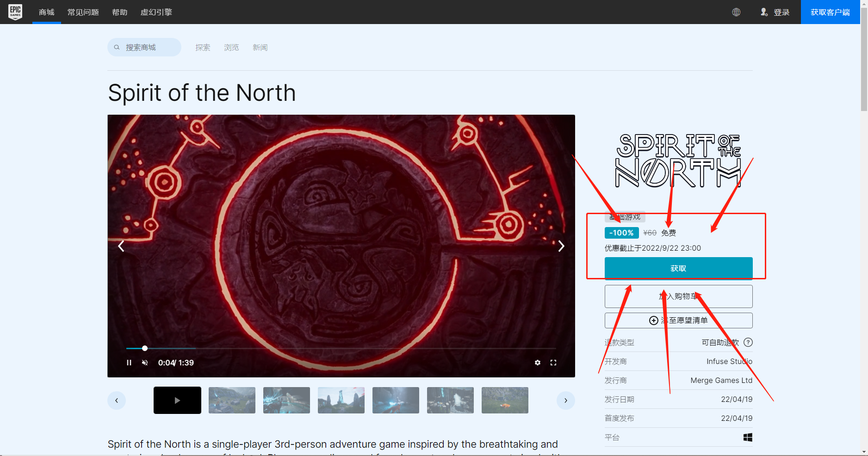Add game to wishlist
Viewport: 868px width, 456px height.
tap(678, 320)
